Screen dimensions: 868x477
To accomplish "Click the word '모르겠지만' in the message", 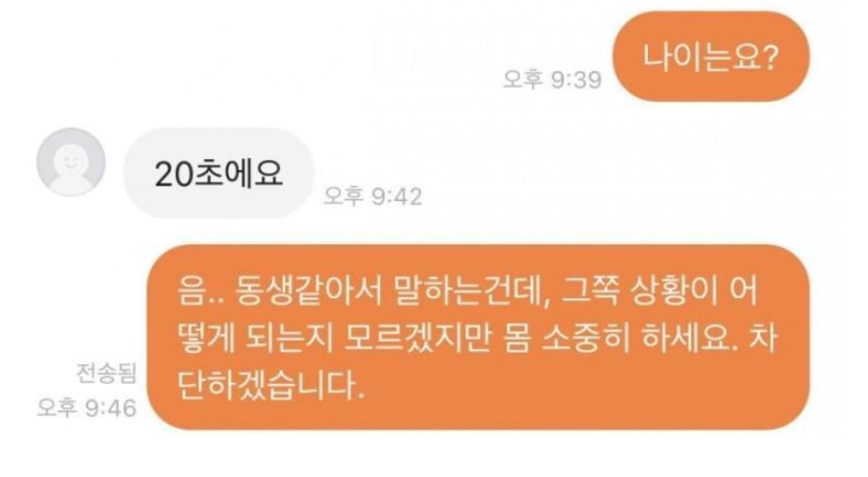I will pos(418,338).
